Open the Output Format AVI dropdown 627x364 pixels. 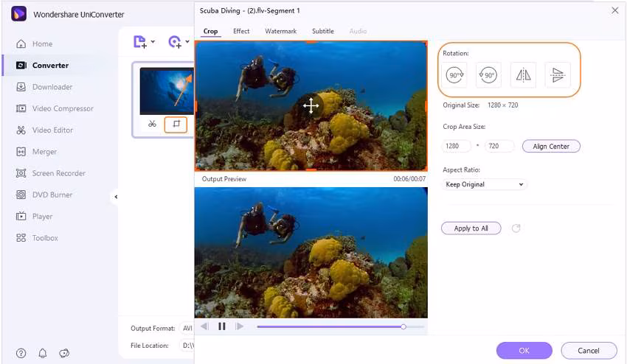(x=187, y=328)
